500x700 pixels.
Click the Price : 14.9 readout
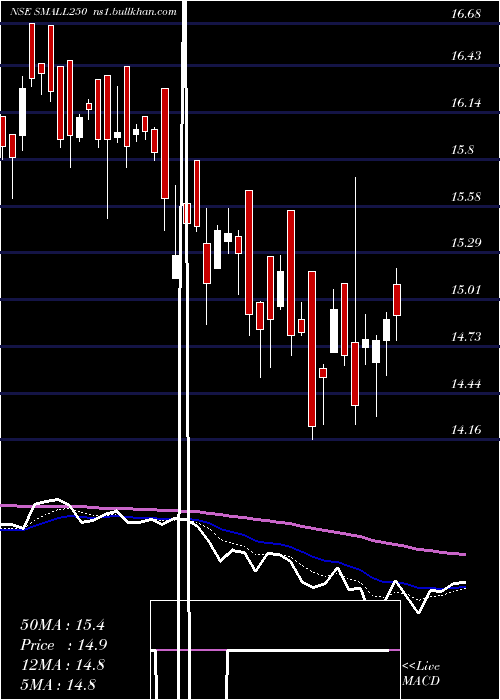point(63,645)
